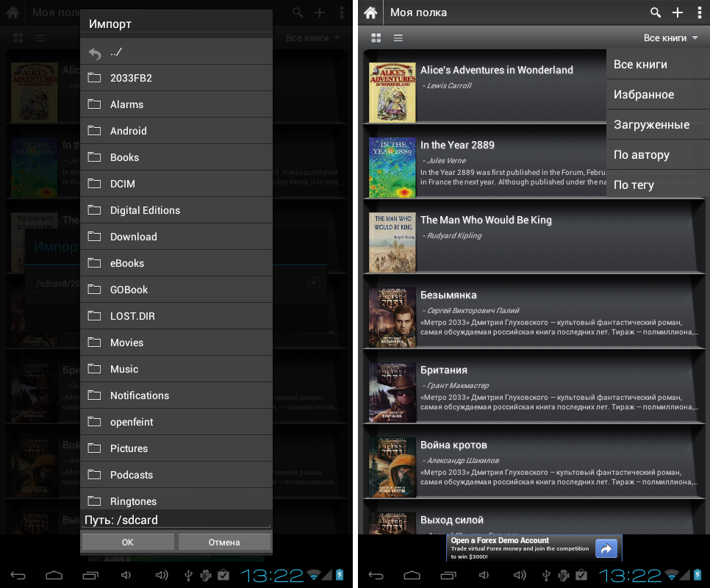Select По автору in filter menu
Image resolution: width=710 pixels, height=588 pixels.
click(x=658, y=154)
